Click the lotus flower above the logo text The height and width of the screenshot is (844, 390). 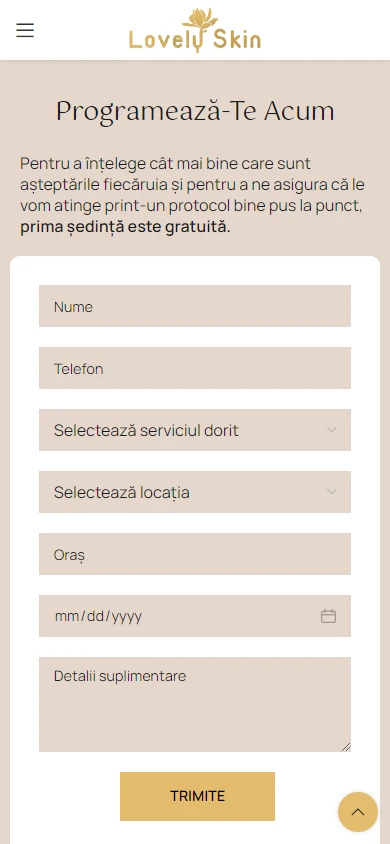coord(200,19)
